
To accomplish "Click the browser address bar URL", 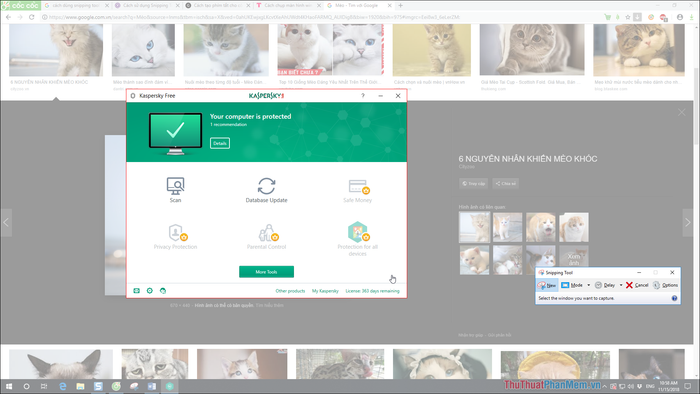I will (254, 17).
